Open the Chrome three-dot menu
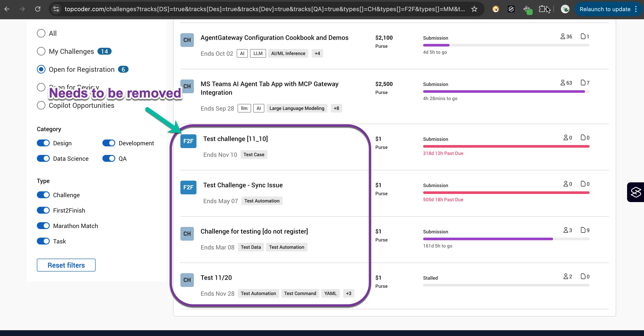644x336 pixels. click(x=636, y=9)
